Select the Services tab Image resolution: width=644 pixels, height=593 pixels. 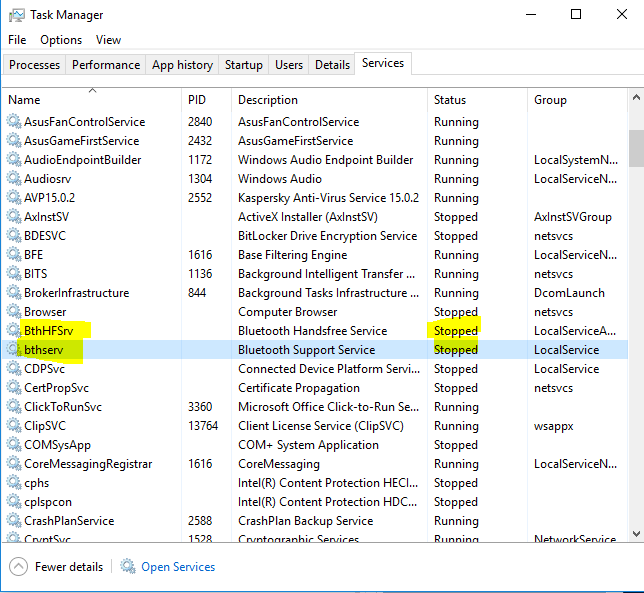[383, 63]
